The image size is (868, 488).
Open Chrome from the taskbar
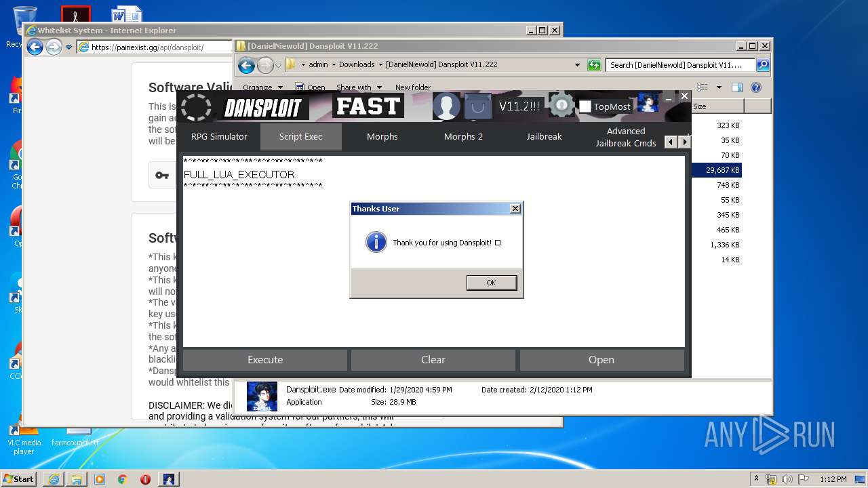tap(122, 479)
